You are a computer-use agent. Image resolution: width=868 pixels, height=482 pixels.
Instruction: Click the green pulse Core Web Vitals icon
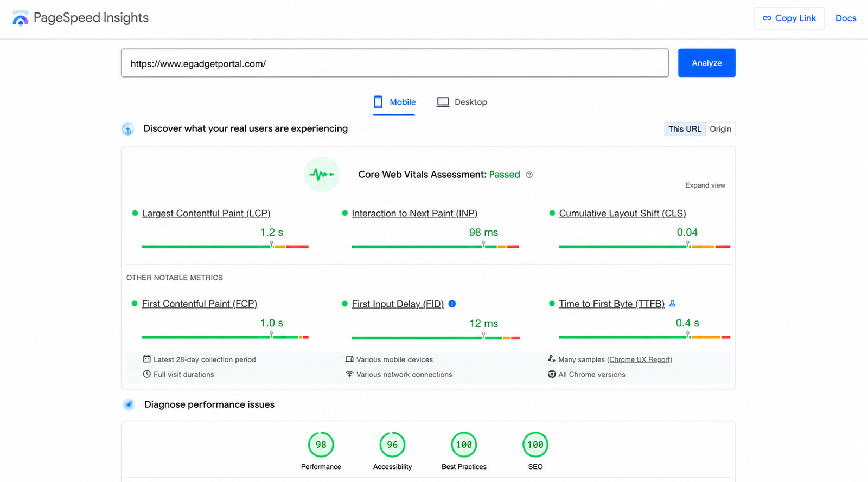click(322, 175)
